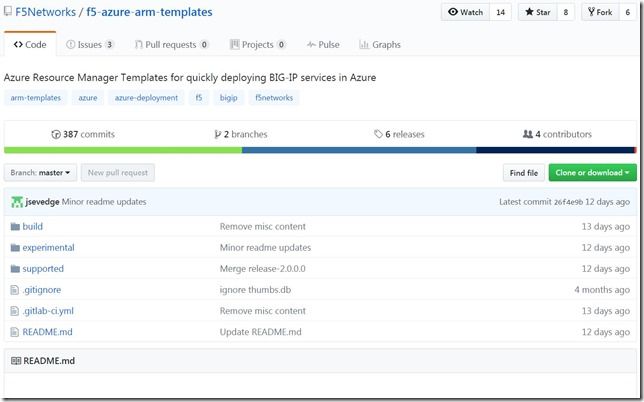Image resolution: width=644 pixels, height=402 pixels.
Task: Click the language breakdown color bar
Action: tap(322, 151)
